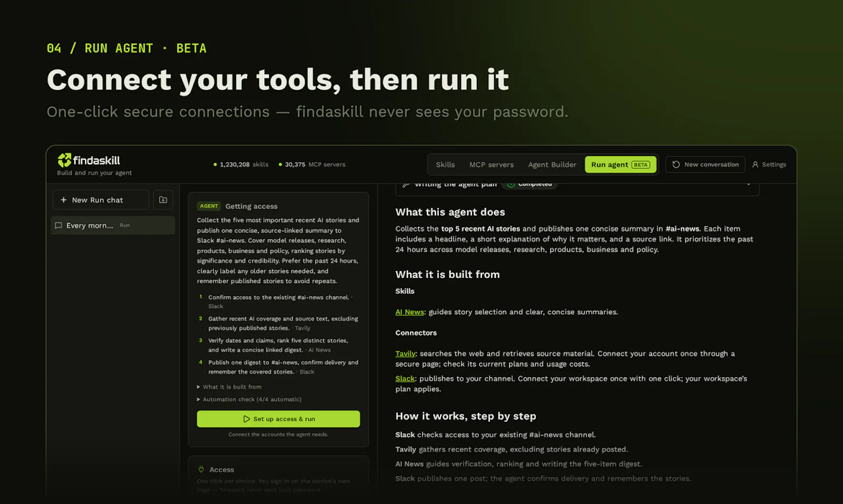Switch to the Skills tab
Viewport: 843px width, 504px height.
tap(445, 164)
